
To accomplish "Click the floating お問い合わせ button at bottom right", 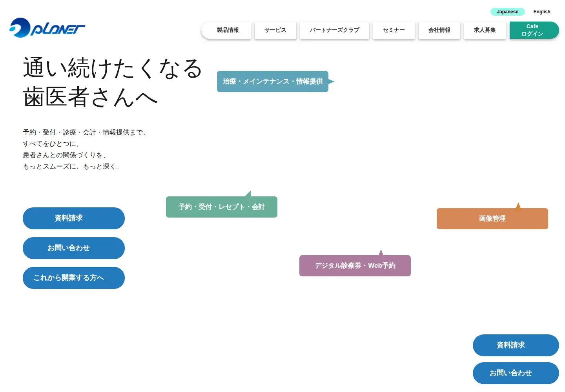I will pyautogui.click(x=516, y=373).
